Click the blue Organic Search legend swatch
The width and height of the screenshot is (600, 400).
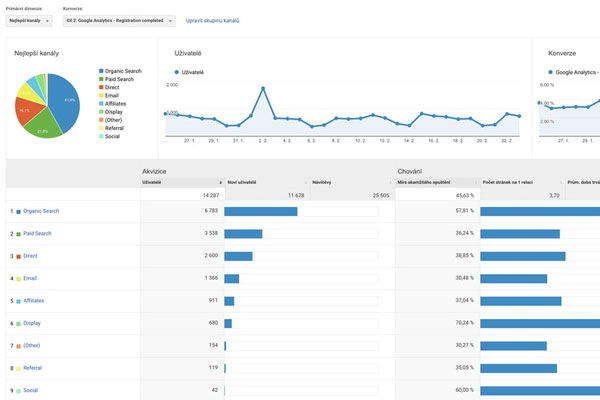(100, 72)
